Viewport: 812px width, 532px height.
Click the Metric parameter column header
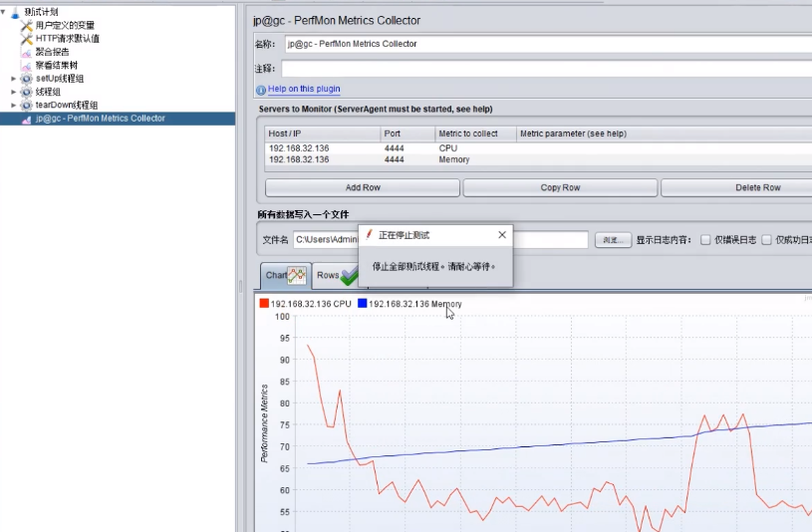tap(664, 133)
